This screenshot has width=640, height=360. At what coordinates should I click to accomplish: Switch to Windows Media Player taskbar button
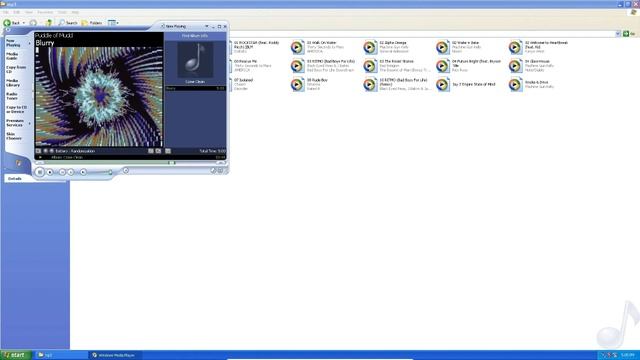tap(116, 355)
